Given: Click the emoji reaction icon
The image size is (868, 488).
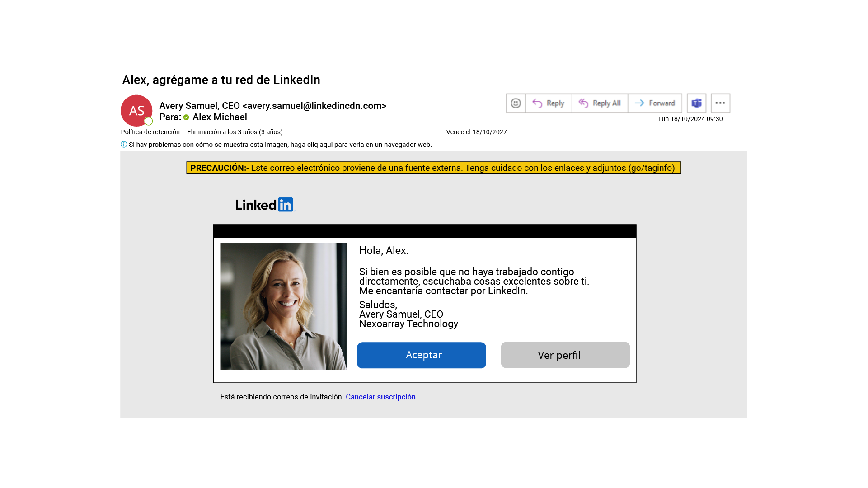Looking at the screenshot, I should [515, 103].
